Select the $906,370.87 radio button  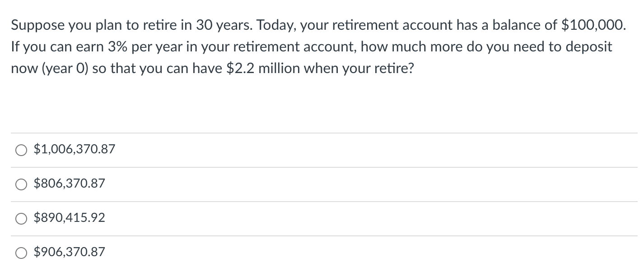[21, 253]
